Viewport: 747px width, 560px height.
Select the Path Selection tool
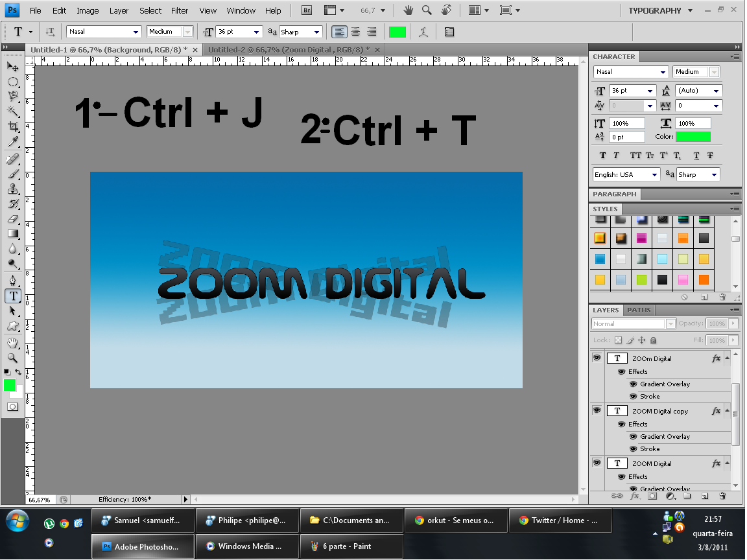click(13, 311)
